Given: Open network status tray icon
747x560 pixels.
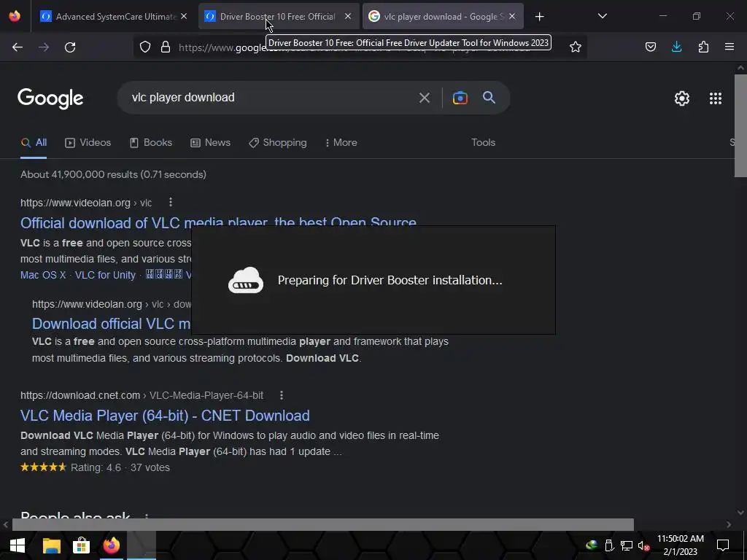Looking at the screenshot, I should 627,545.
